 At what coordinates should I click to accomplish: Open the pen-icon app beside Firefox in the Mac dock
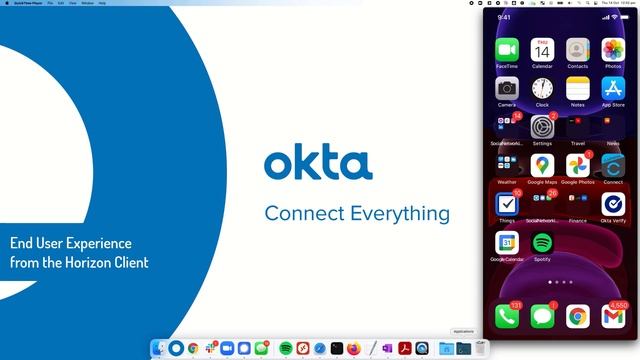pyautogui.click(x=371, y=349)
